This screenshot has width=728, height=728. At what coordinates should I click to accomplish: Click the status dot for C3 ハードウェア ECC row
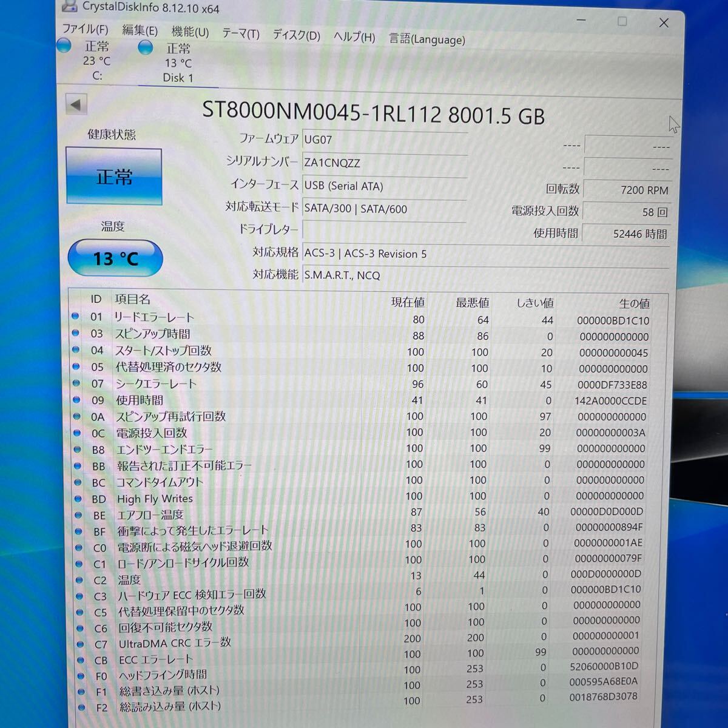tap(79, 596)
